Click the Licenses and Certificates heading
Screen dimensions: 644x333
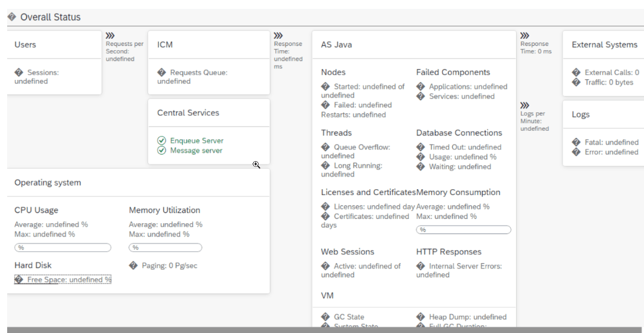[x=369, y=192]
